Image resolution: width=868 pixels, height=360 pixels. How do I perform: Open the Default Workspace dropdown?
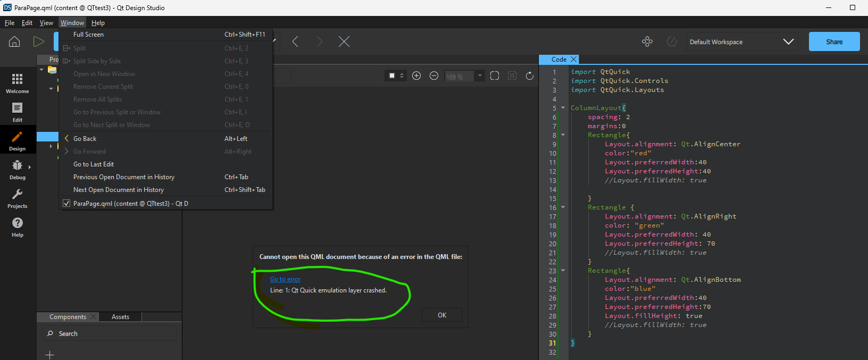point(742,41)
